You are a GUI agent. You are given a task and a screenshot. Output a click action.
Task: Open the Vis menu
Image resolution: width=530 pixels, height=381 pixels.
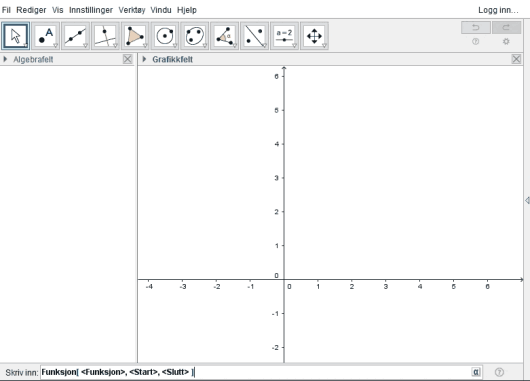[x=57, y=10]
